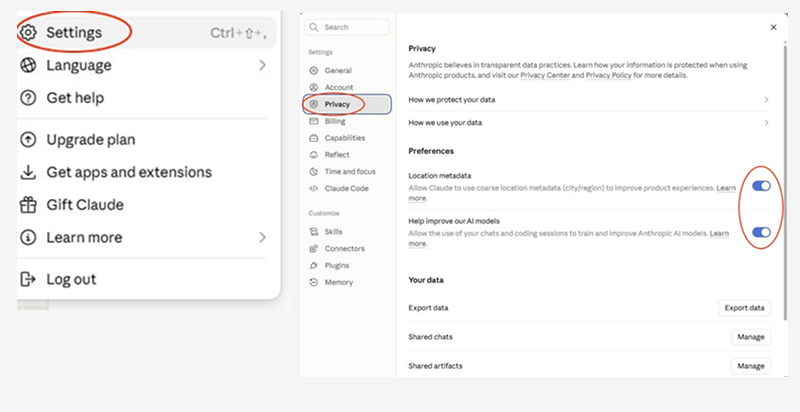Click the Plugins icon under Customize
This screenshot has height=412, width=800.
point(314,266)
